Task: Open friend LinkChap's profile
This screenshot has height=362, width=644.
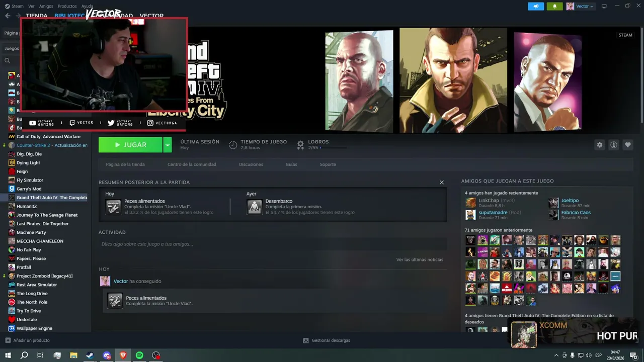Action: pyautogui.click(x=489, y=201)
